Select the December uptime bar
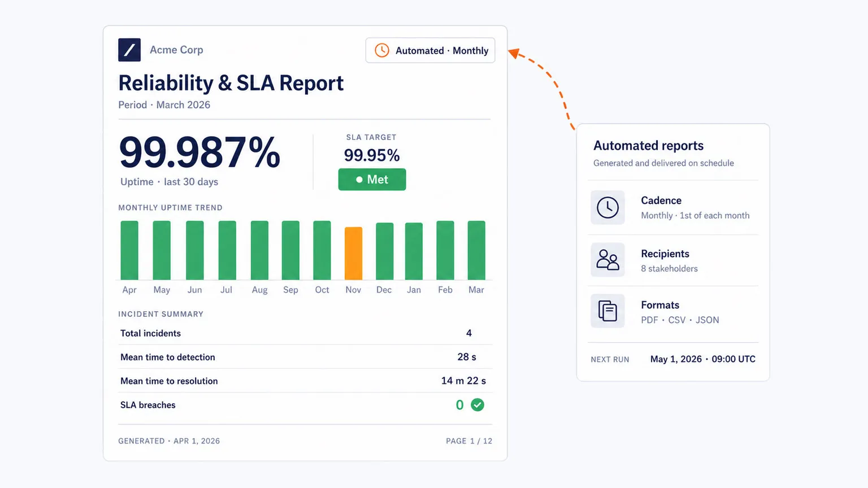Viewport: 868px width, 488px height. (385, 251)
